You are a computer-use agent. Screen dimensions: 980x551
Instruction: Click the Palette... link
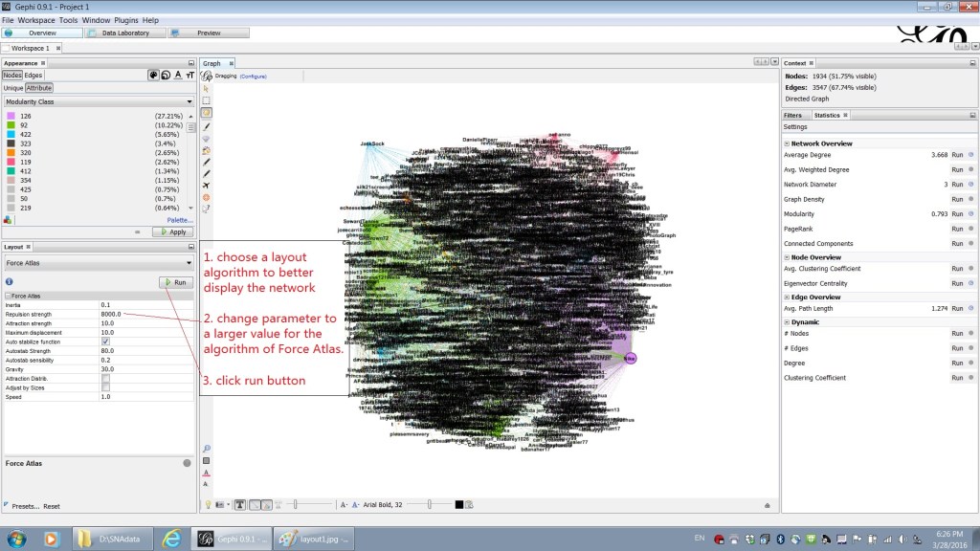[180, 220]
